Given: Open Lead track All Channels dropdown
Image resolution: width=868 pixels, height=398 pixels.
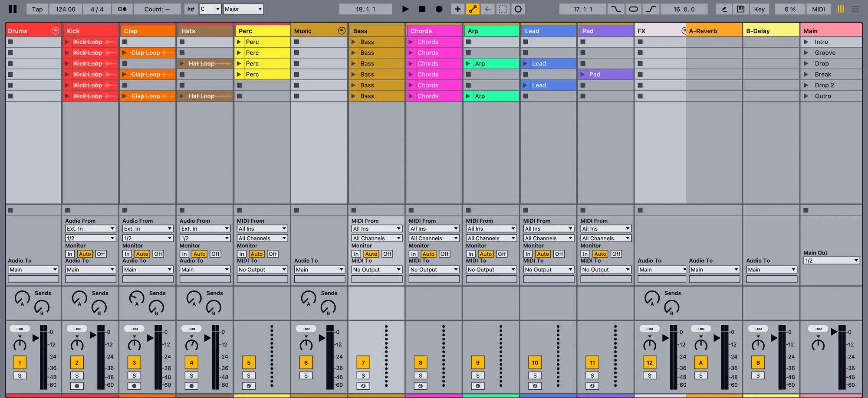Looking at the screenshot, I should (x=549, y=238).
